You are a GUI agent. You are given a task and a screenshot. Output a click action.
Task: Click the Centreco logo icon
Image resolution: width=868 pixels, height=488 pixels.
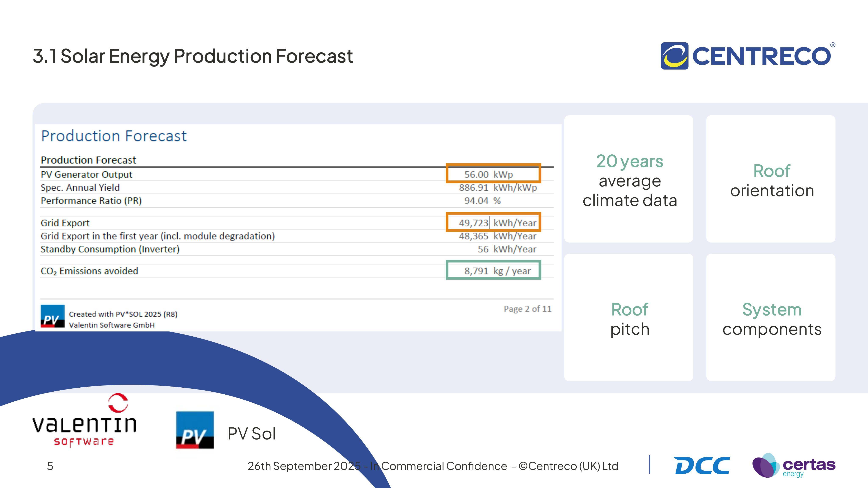675,56
